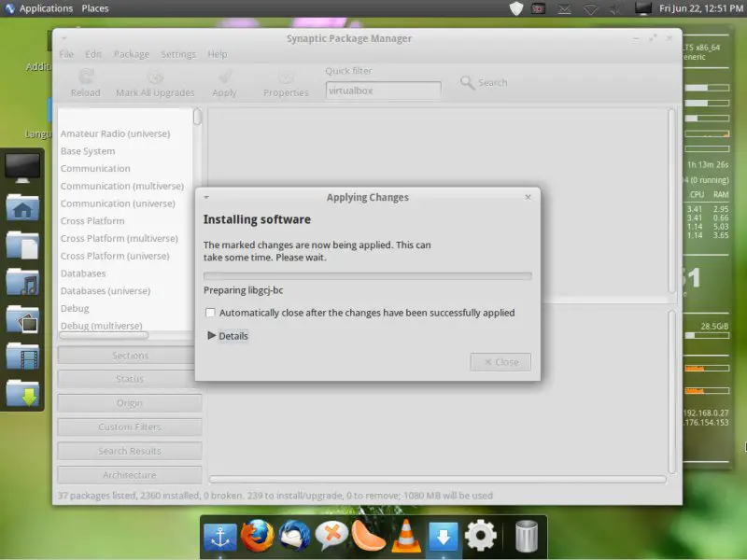Enable automatically close after changes checkbox

click(x=210, y=313)
